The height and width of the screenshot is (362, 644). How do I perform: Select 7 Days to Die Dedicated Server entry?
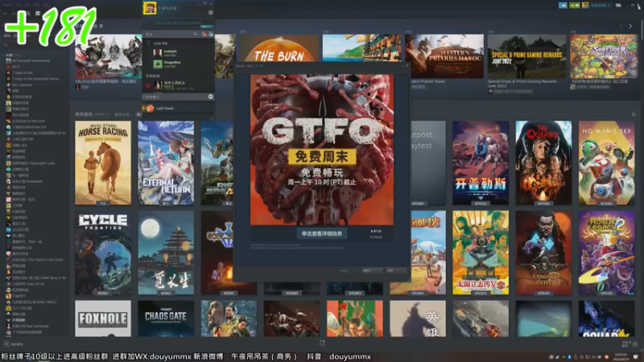(x=35, y=79)
